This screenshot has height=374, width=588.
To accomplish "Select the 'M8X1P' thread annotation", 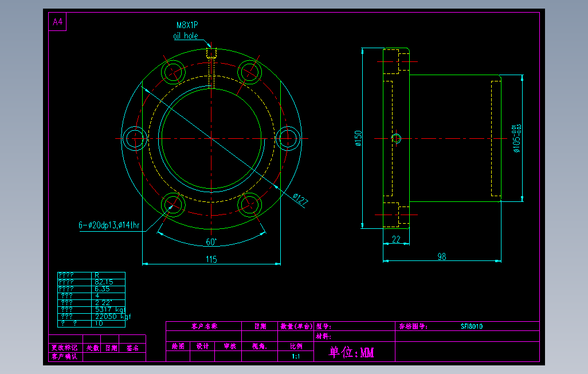I will pyautogui.click(x=187, y=25).
